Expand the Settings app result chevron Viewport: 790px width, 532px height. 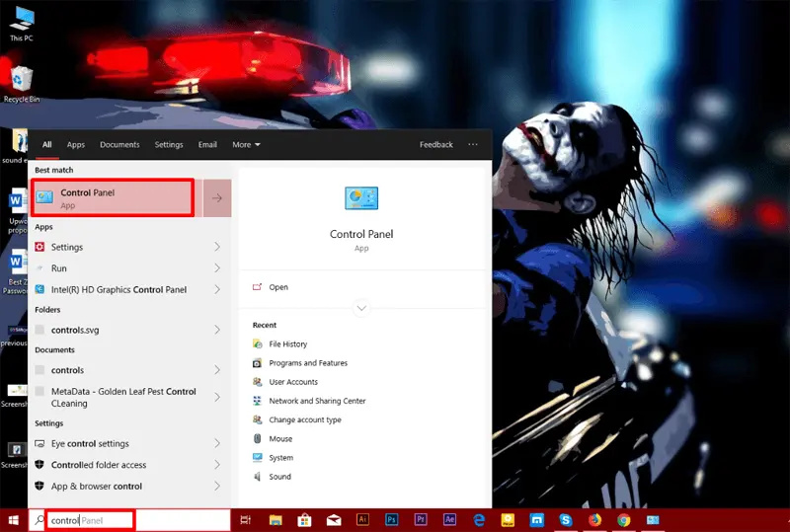tap(217, 248)
